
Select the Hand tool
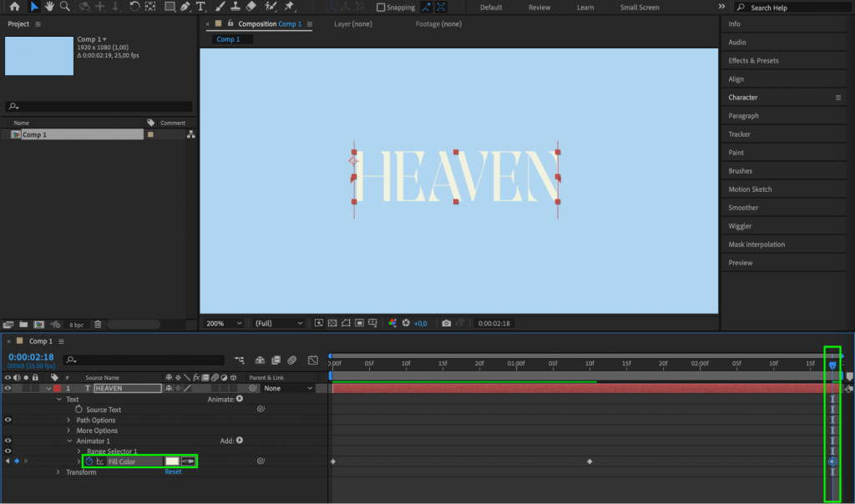pyautogui.click(x=50, y=7)
